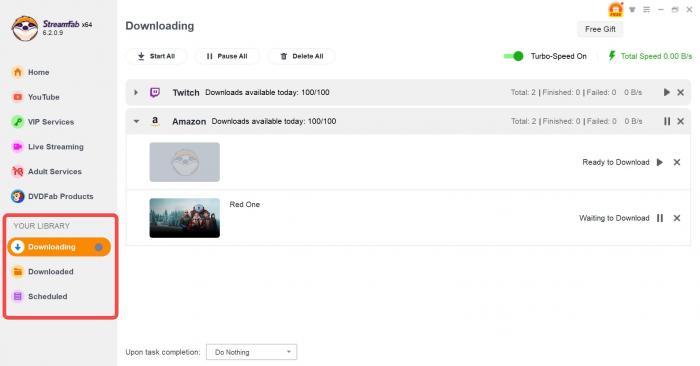
Task: Click the StreamFab sloth logo
Action: point(25,28)
